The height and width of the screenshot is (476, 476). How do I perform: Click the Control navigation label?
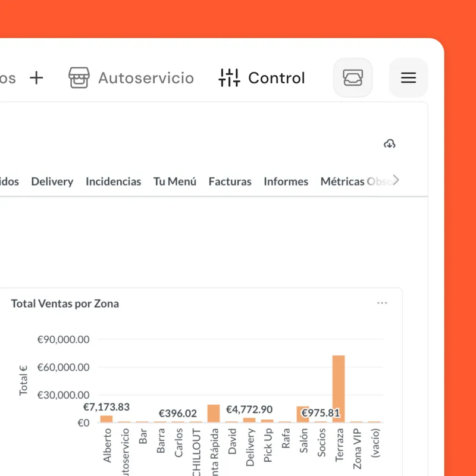(276, 78)
